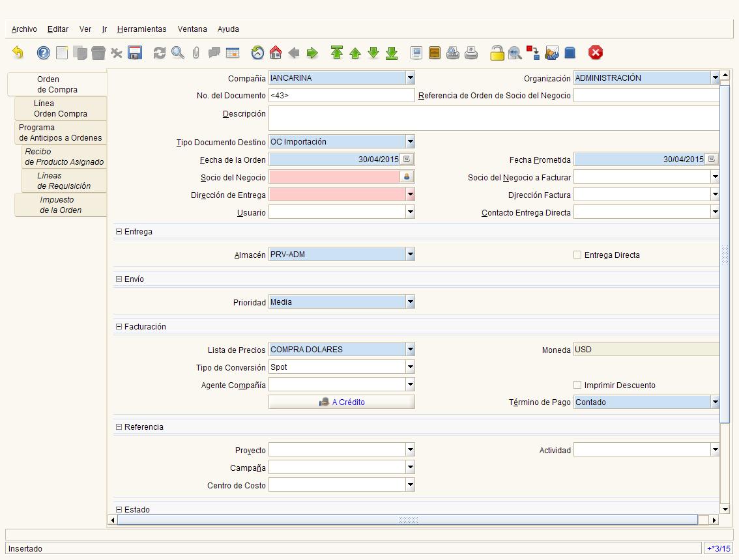Go to Home via the red house icon
Screen dimensions: 739x560
(x=276, y=53)
